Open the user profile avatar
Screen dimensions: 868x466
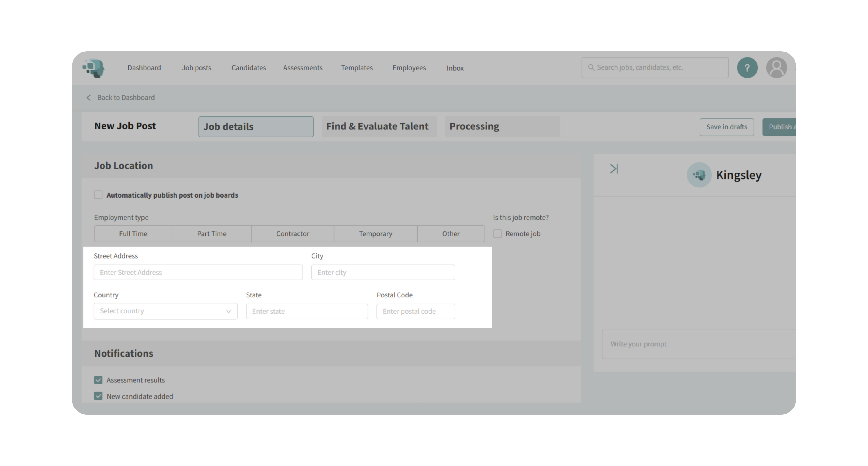(x=776, y=68)
